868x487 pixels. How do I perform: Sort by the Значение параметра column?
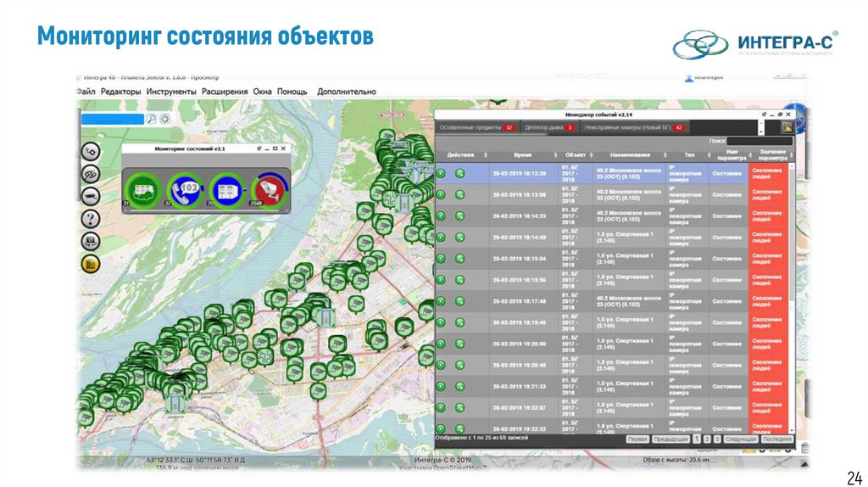point(772,155)
